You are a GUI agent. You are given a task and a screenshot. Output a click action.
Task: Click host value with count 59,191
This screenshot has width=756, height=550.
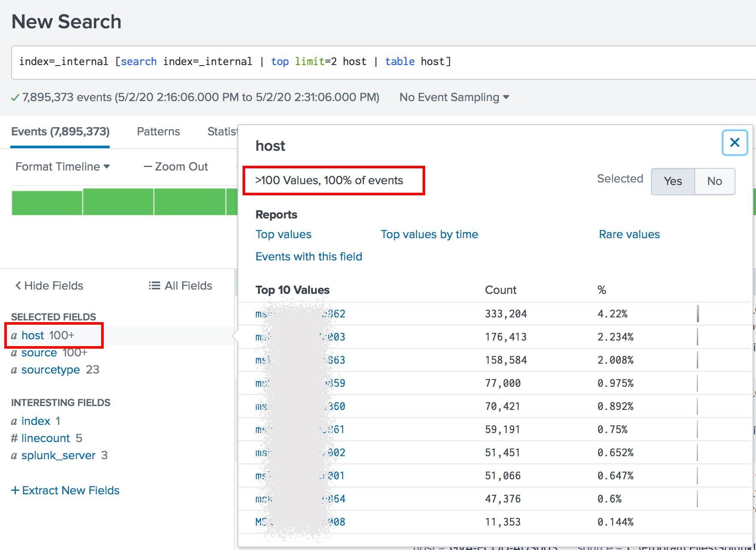point(300,430)
